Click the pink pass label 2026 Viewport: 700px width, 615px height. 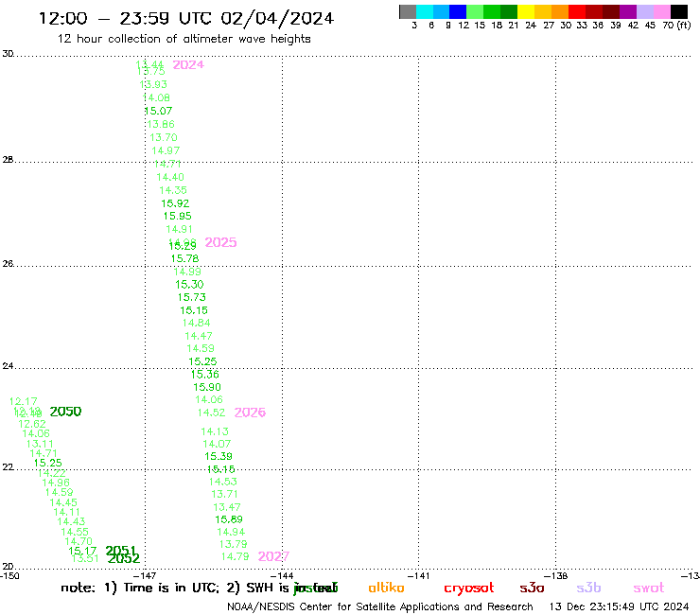pos(250,413)
